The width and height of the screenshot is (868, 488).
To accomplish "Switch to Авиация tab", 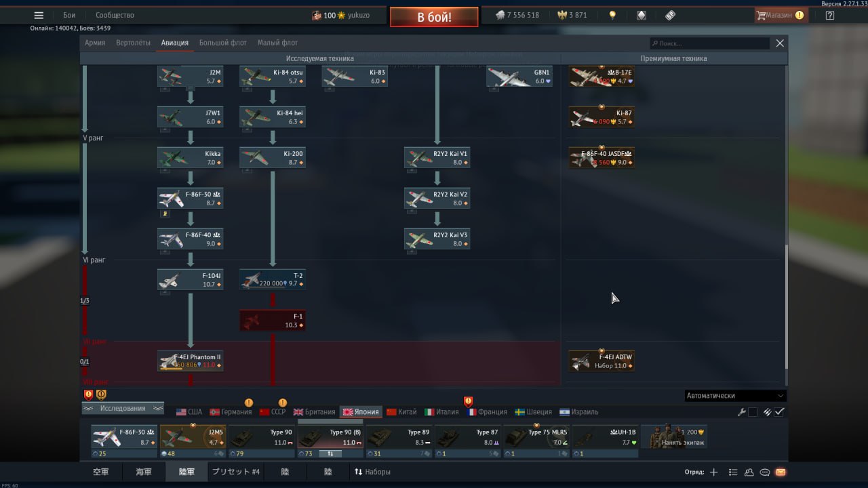I will click(x=175, y=43).
